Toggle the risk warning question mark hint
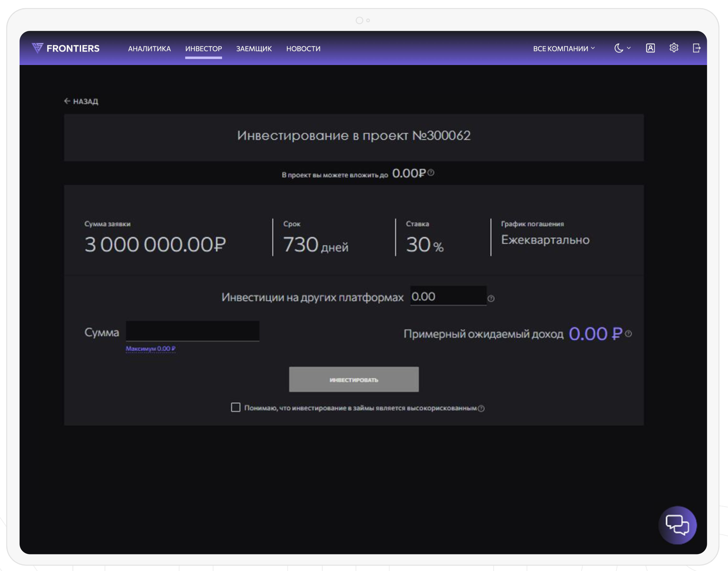 click(x=481, y=408)
